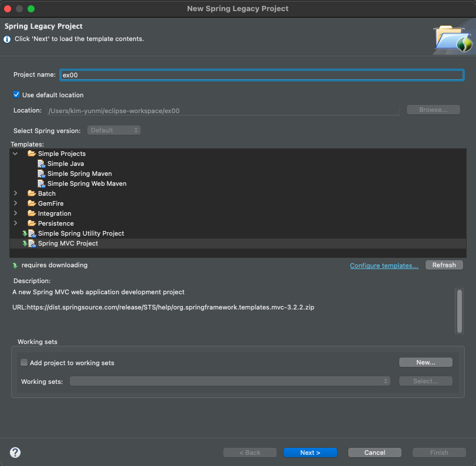The image size is (476, 466).
Task: Click the Select working sets button
Action: click(426, 381)
